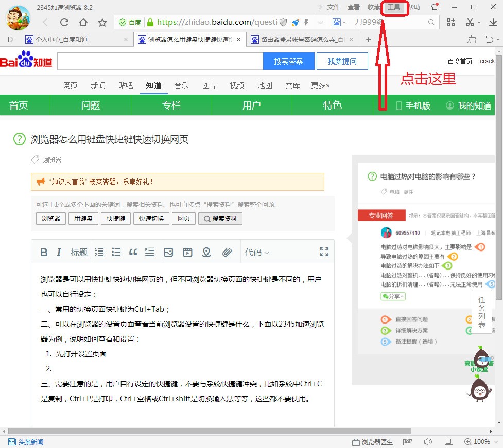Open the 任务列表 side panel
The image size is (503, 448).
coord(482,312)
